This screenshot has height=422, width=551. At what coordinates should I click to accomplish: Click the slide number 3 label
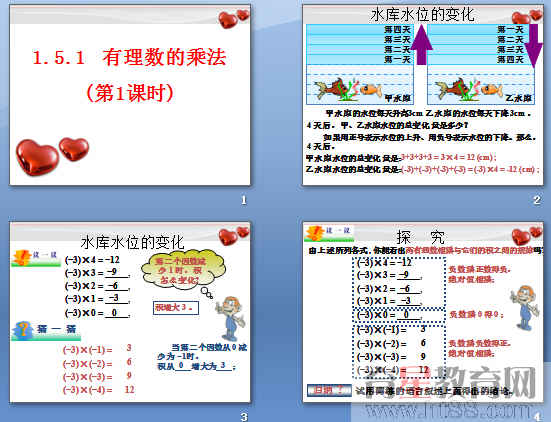244,417
